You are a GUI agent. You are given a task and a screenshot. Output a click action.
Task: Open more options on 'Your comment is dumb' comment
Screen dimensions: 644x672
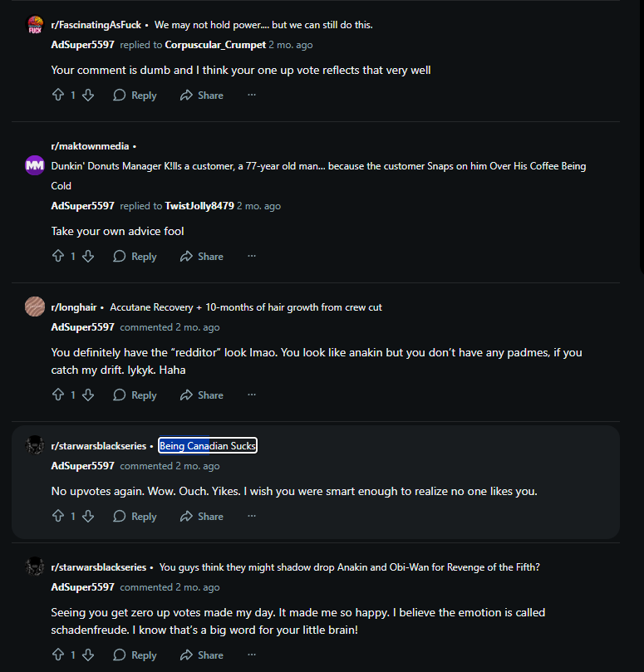coord(252,95)
